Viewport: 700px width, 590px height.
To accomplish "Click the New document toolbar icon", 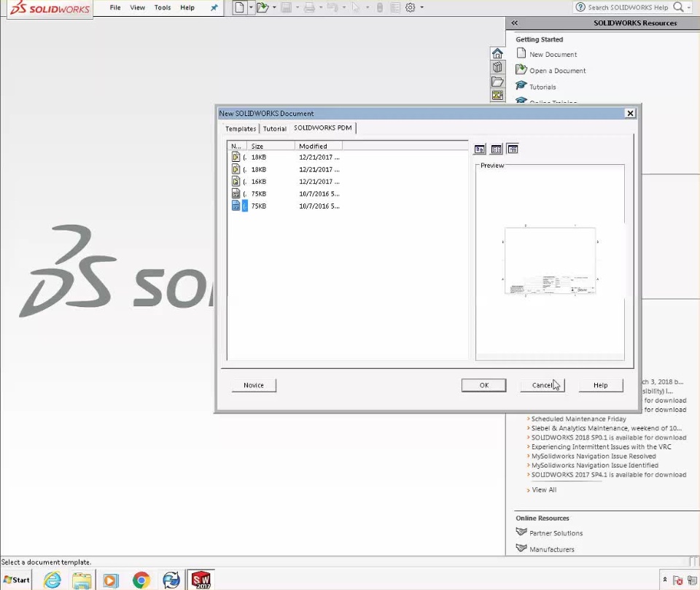I will pos(240,7).
